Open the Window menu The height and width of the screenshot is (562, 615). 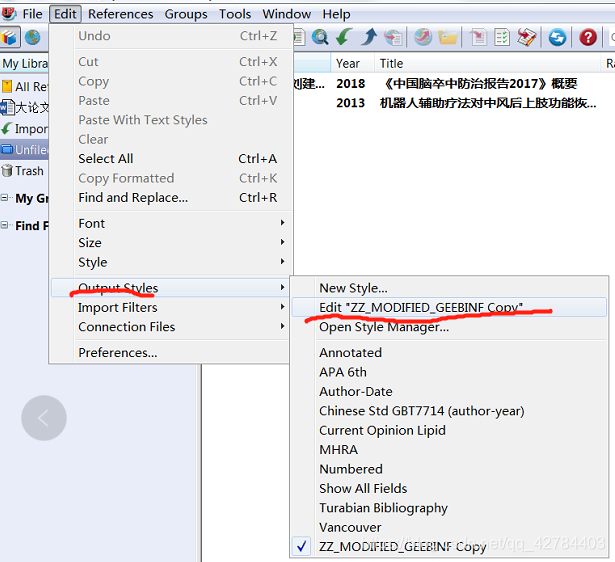coord(287,14)
